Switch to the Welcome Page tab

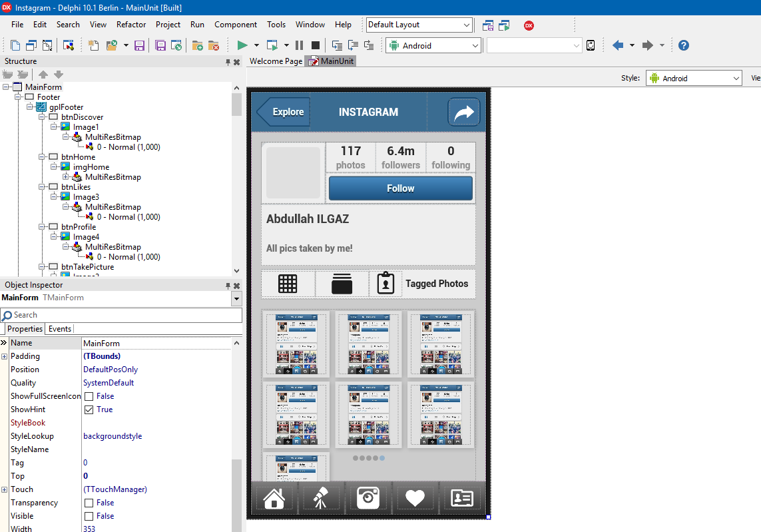coord(276,61)
